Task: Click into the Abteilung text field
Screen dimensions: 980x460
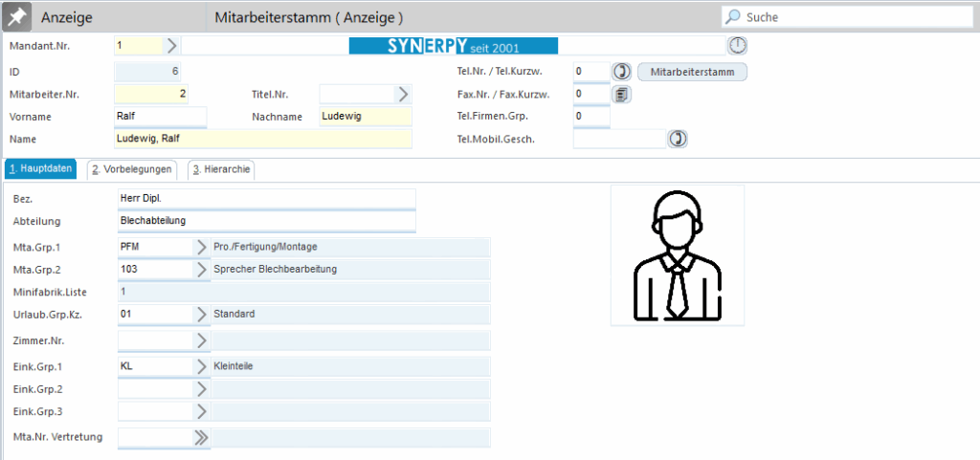Action: click(x=265, y=221)
